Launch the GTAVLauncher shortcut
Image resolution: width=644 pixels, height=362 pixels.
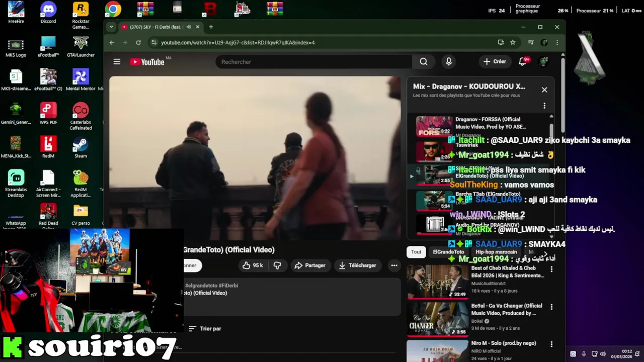(80, 47)
